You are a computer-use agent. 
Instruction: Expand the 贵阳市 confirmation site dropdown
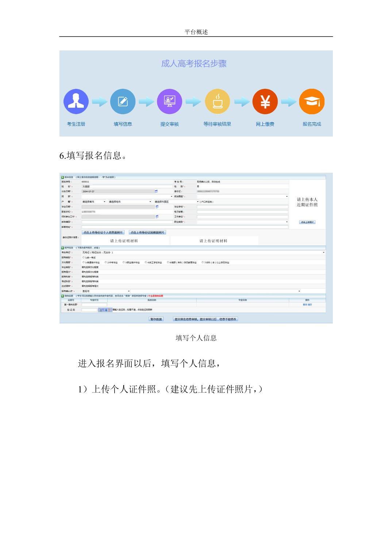tap(106, 291)
